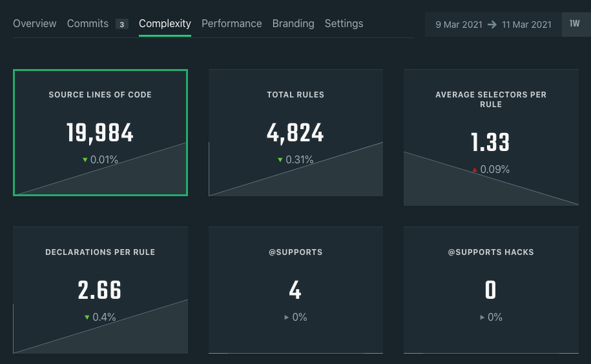Viewport: 591px width, 364px height.
Task: Open the Settings tab
Action: 344,23
